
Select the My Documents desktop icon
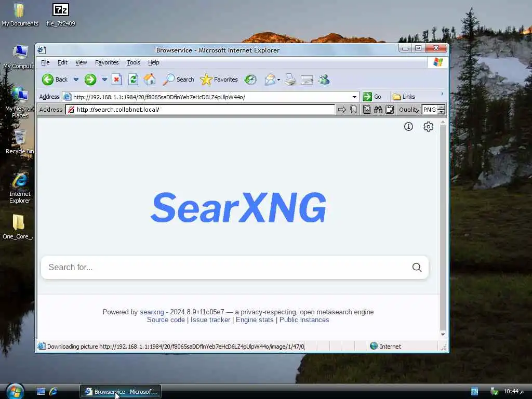19,15
